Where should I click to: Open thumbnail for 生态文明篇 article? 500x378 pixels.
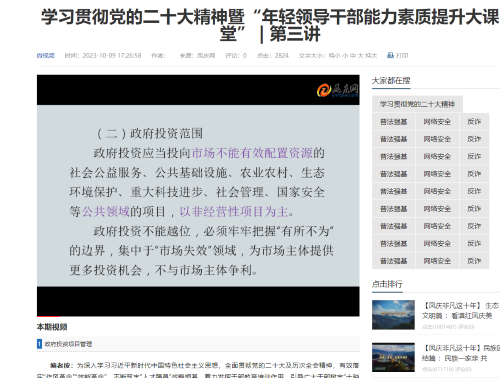(x=393, y=315)
